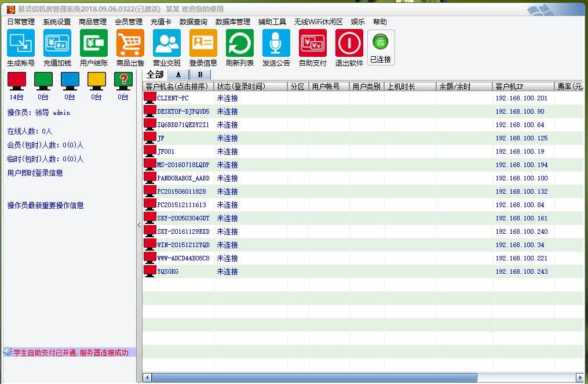Viewport: 588px width, 384px height.
Task: Select the IQ6BDD71QEDY2I1 client name
Action: [x=183, y=125]
